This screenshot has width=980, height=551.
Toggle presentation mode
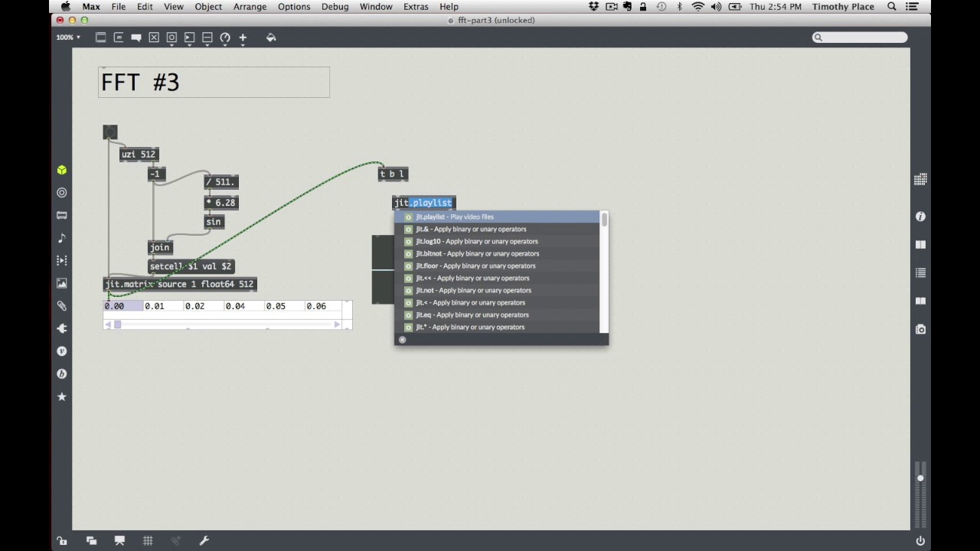point(119,541)
